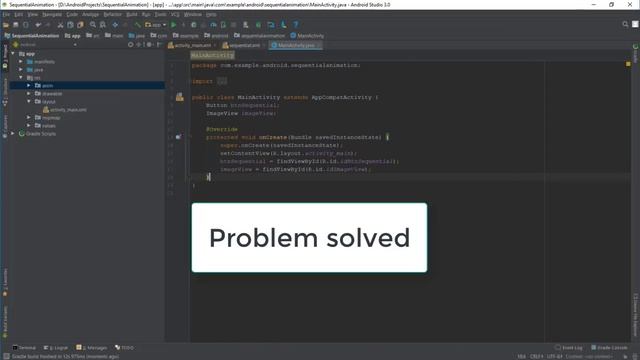Viewport: 640px width, 360px height.
Task: Click the Save All icon in the toolbar
Action: (x=16, y=25)
